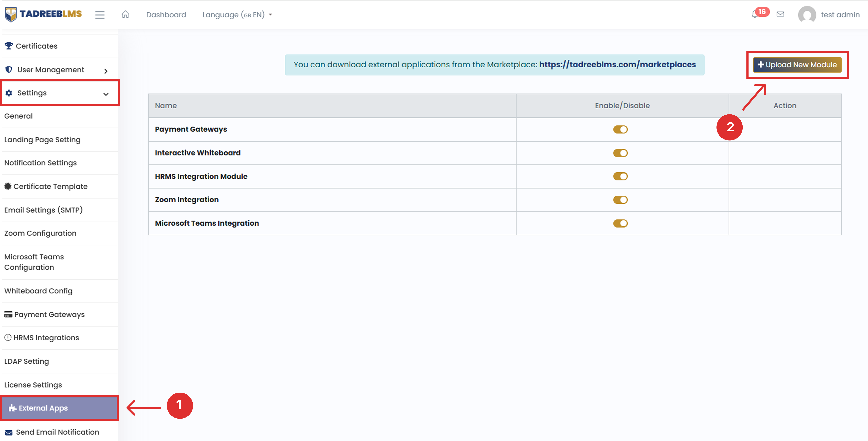
Task: Open LDAP Setting page
Action: 27,361
